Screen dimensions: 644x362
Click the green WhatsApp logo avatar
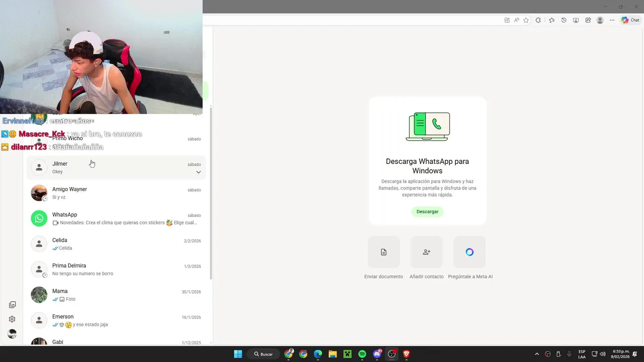[x=39, y=218]
